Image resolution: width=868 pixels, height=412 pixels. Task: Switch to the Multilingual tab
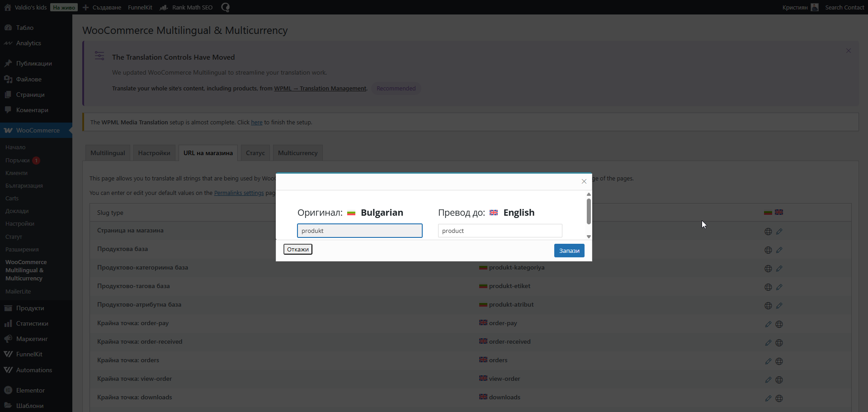(x=108, y=153)
